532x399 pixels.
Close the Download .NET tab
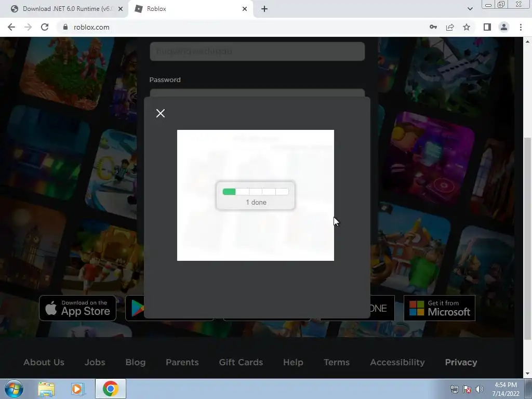coord(121,9)
